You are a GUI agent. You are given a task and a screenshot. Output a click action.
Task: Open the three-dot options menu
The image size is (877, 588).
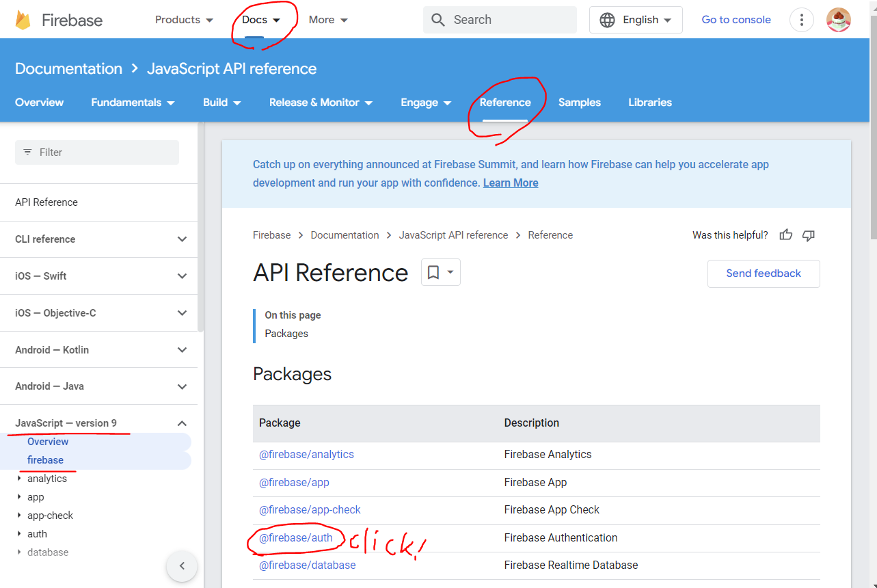[x=802, y=20]
